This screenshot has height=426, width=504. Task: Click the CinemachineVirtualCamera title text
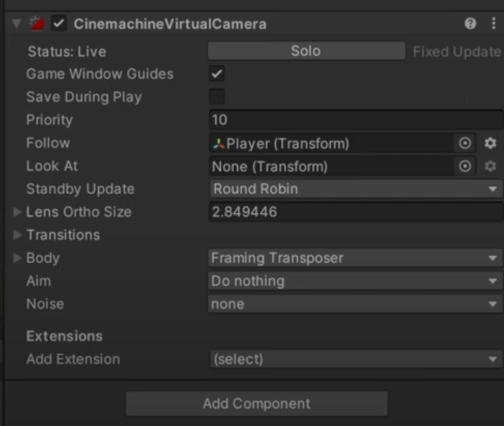pos(170,24)
